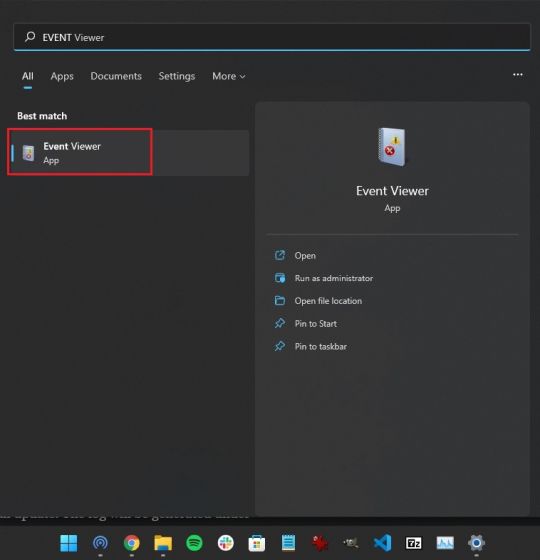Click the Event Viewer title in the preview pane

[x=392, y=191]
